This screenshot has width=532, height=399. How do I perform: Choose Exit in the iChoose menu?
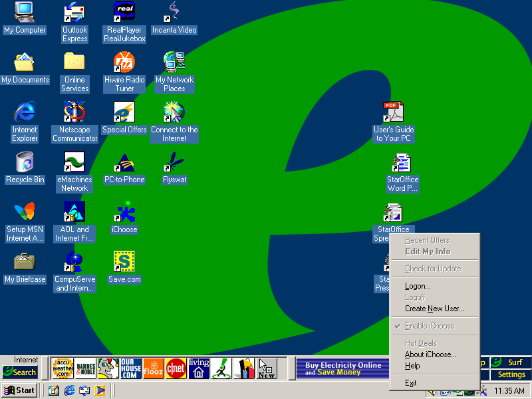click(411, 383)
